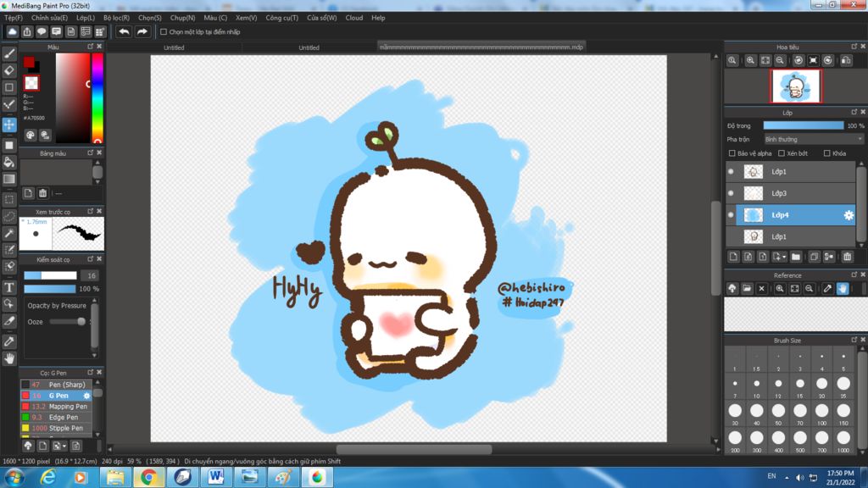Screen dimensions: 868x488
Task: Undock the Lớp layers panel
Action: pos(854,113)
